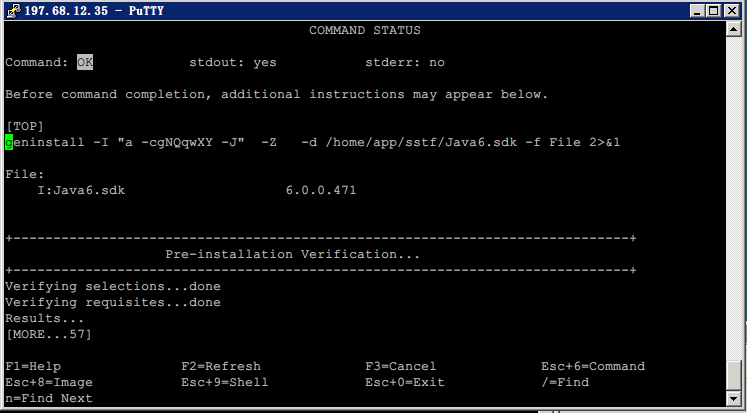Click the scrollbar up arrow

point(735,29)
